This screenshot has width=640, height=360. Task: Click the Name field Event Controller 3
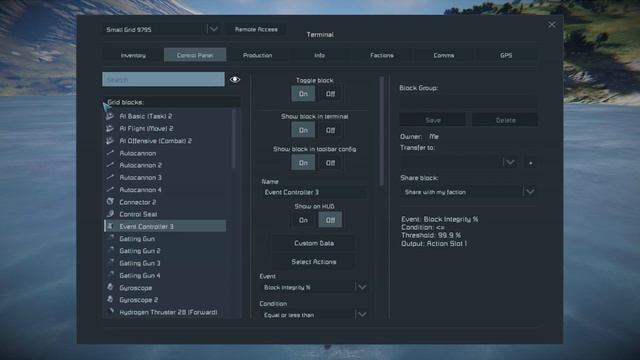point(314,192)
